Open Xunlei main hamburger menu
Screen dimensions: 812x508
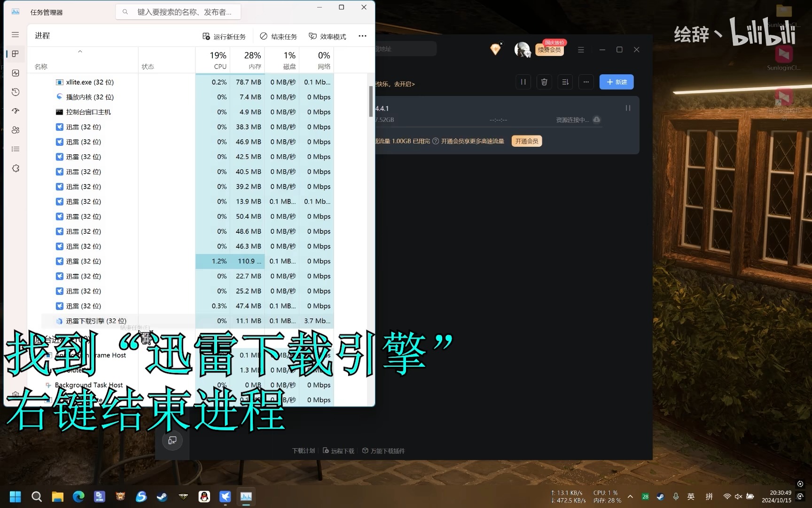point(581,49)
